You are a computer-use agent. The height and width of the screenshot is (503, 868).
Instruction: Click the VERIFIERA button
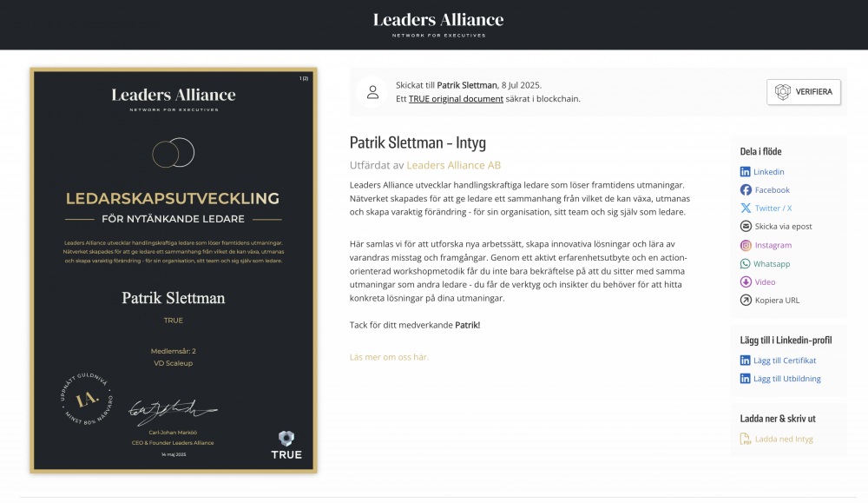tap(803, 92)
